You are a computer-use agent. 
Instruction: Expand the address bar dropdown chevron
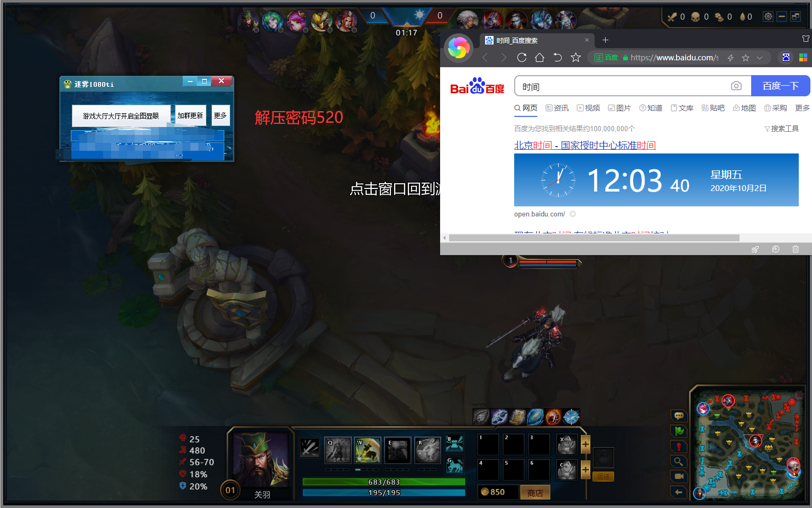click(760, 58)
